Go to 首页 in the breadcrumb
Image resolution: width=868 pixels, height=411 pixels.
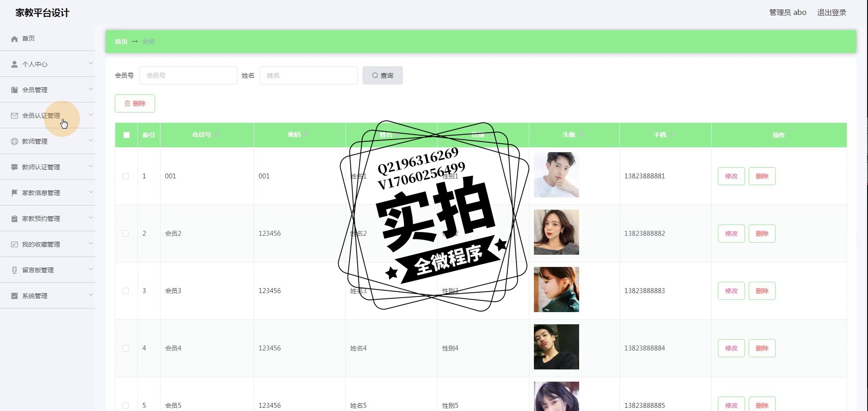coord(121,42)
